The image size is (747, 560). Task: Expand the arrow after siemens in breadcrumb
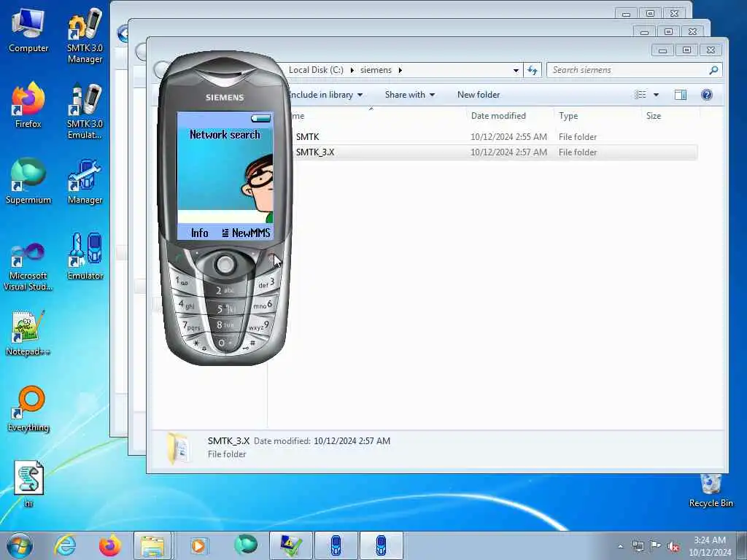[x=400, y=70]
